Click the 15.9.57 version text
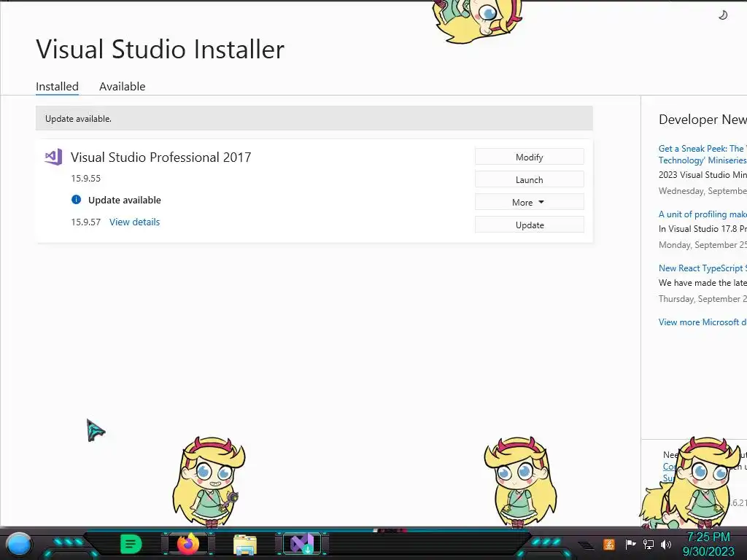 (86, 222)
